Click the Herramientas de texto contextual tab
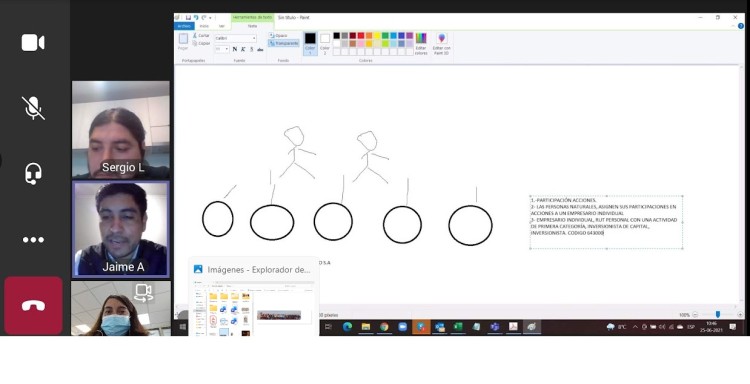Image resolution: width=750 pixels, height=384 pixels. coord(253,17)
